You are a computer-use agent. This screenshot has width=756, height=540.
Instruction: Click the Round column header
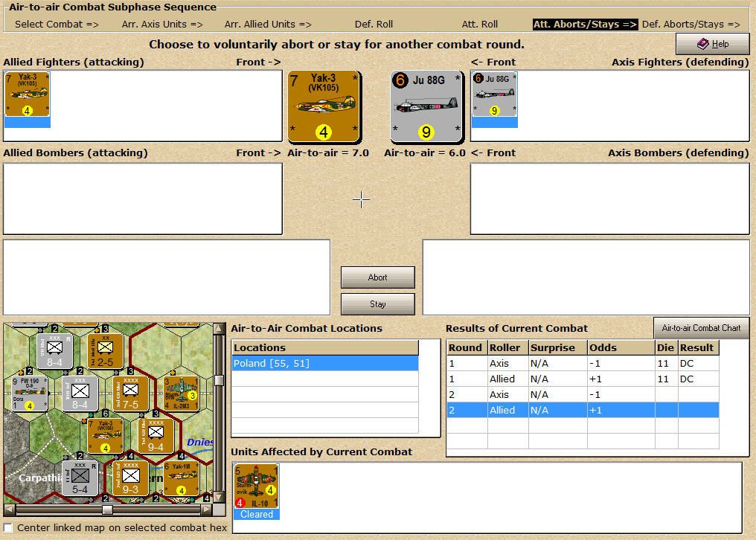[467, 347]
